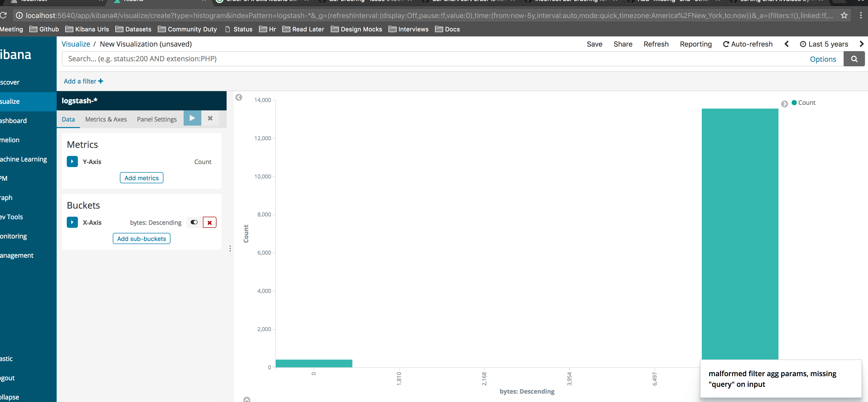Bookmark page with the star icon
This screenshot has height=402, width=868.
(844, 15)
